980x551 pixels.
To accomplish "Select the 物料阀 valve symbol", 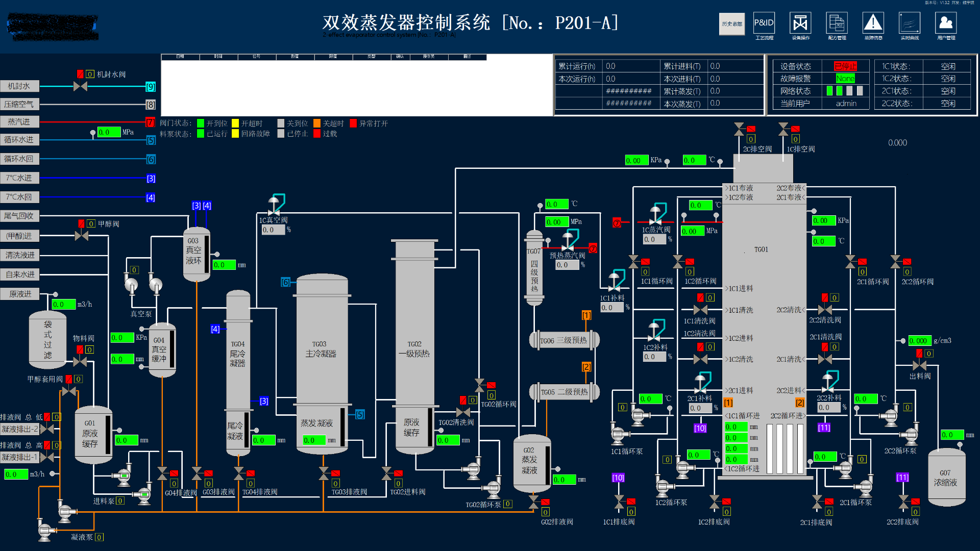I will click(80, 361).
